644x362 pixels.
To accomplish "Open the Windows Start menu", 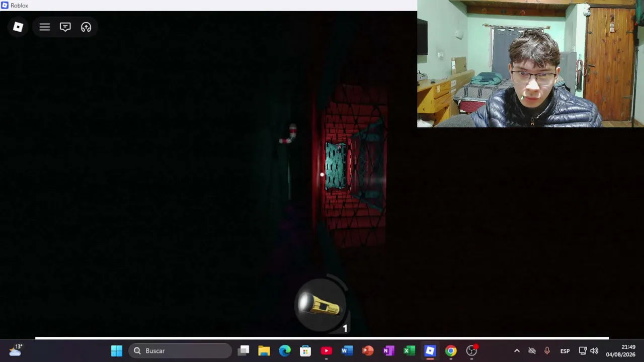I will click(117, 351).
